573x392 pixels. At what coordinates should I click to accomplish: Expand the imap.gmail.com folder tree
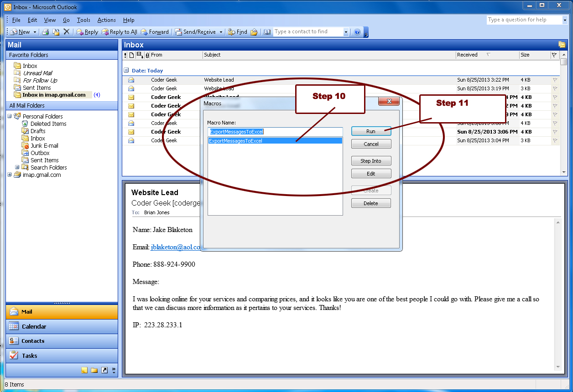10,175
